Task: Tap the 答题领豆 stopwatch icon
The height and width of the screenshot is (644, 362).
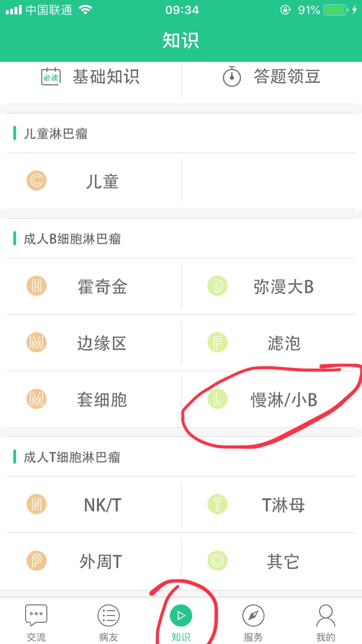Action: [232, 76]
